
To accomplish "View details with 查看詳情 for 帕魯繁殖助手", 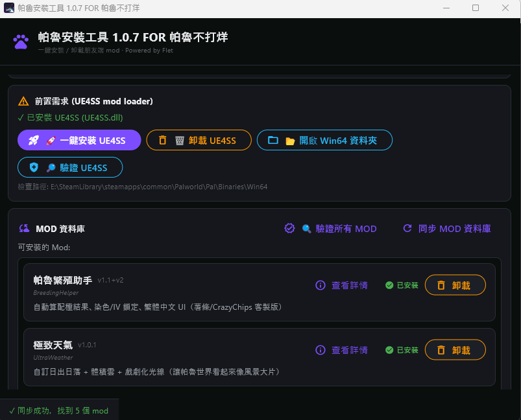I will (x=341, y=285).
